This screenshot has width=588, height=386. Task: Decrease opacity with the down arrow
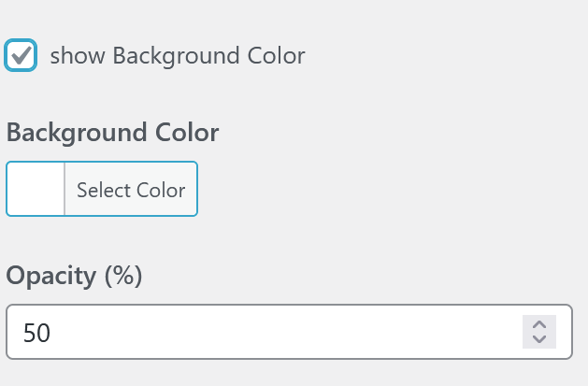pyautogui.click(x=538, y=339)
